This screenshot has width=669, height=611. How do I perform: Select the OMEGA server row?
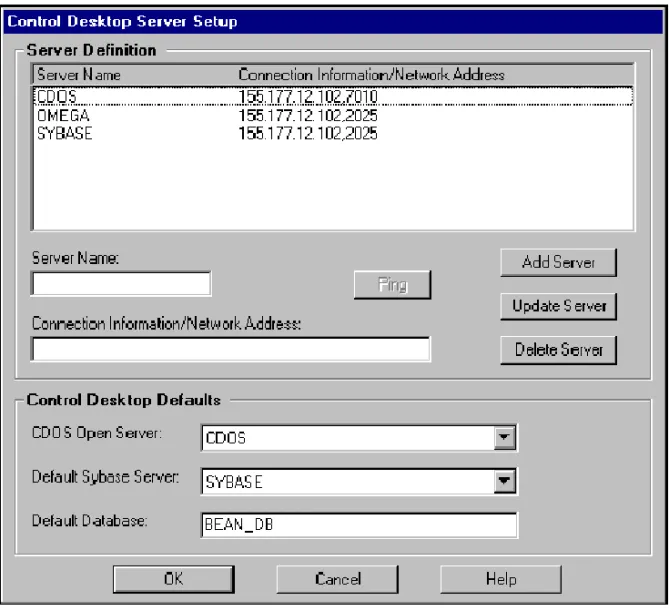(x=333, y=115)
